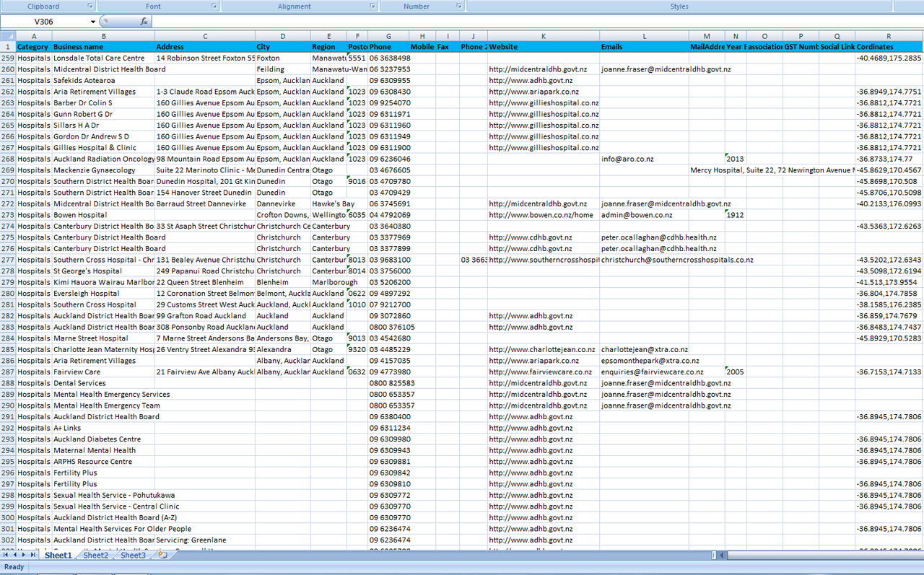Click the Insert Function fx icon
The height and width of the screenshot is (575, 924).
coord(144,22)
